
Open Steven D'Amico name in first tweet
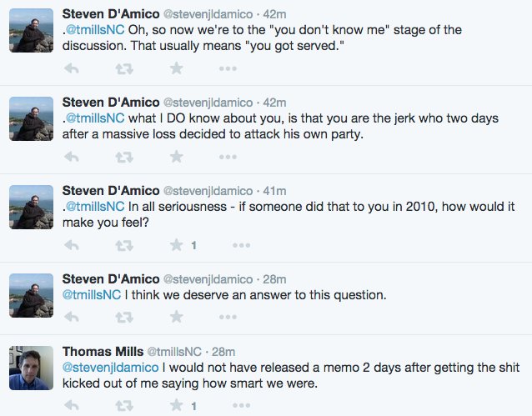click(x=111, y=14)
